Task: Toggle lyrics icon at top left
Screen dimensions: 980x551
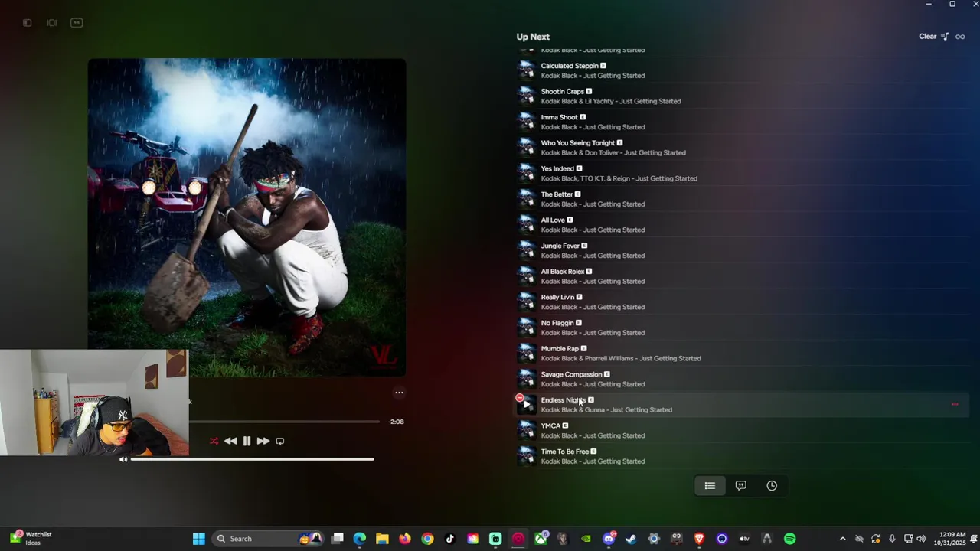Action: tap(77, 23)
